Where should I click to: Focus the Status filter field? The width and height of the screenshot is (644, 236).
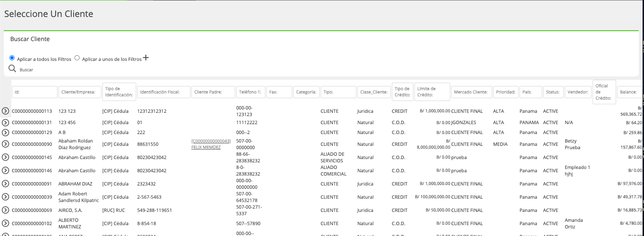pos(554,92)
